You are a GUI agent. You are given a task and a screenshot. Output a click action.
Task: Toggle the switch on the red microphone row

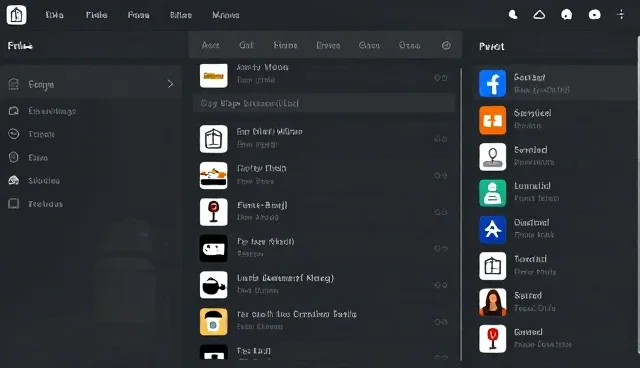440,212
